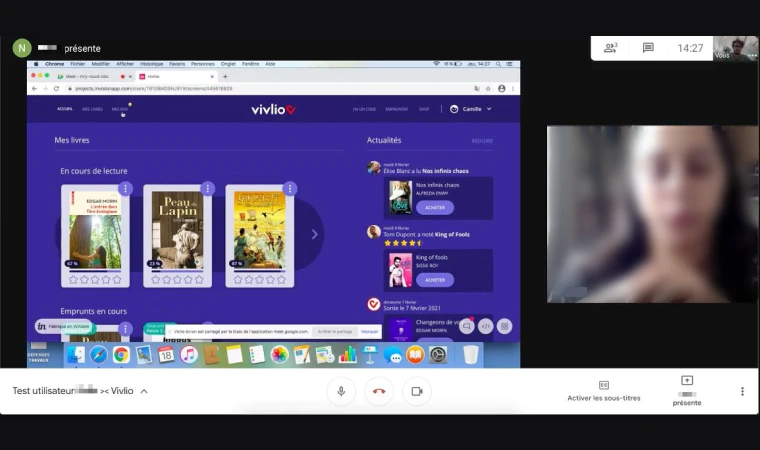Mute the microphone in Meet
The height and width of the screenshot is (450, 760).
[x=341, y=391]
